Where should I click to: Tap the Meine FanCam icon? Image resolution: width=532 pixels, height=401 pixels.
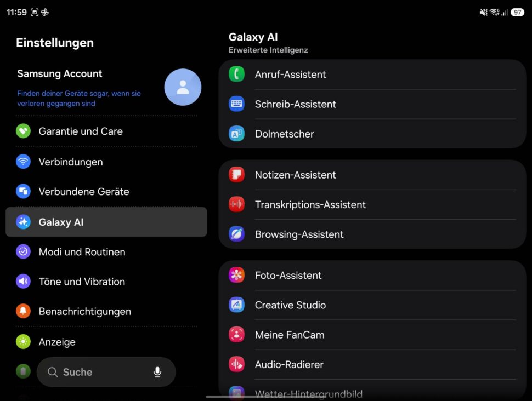236,335
